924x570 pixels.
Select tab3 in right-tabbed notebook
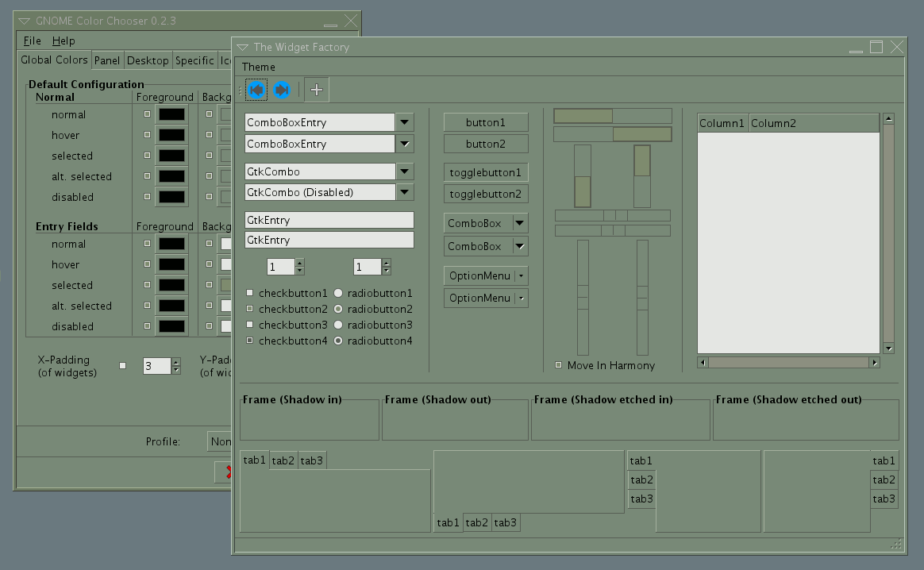tap(884, 499)
